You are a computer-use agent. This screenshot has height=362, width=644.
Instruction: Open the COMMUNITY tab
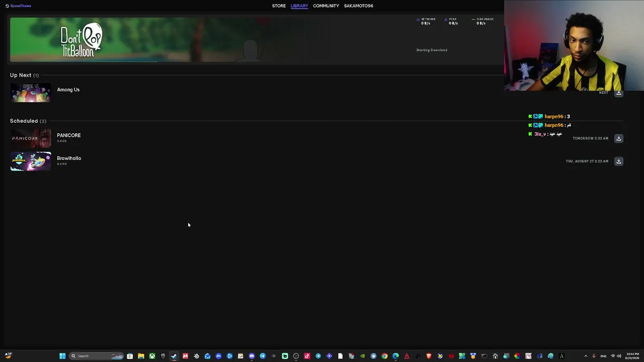[326, 6]
